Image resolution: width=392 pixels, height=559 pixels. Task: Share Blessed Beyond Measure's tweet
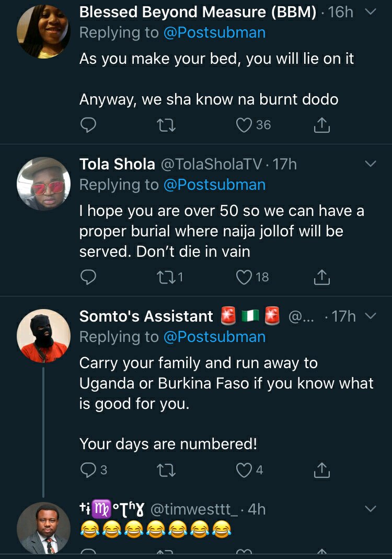322,125
